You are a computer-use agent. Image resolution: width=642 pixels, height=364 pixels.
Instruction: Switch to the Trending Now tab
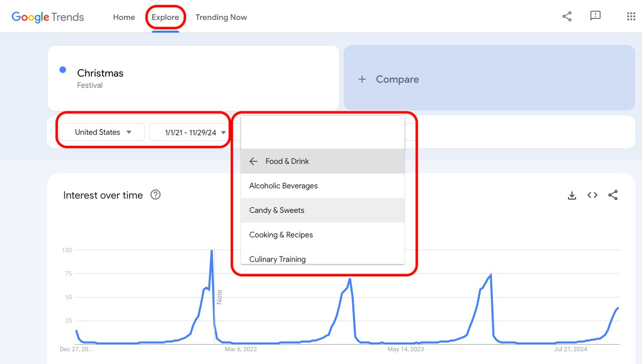tap(221, 17)
